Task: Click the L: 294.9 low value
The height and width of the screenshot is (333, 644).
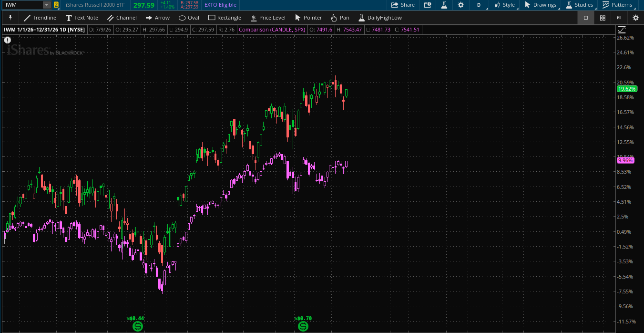Action: pyautogui.click(x=178, y=30)
